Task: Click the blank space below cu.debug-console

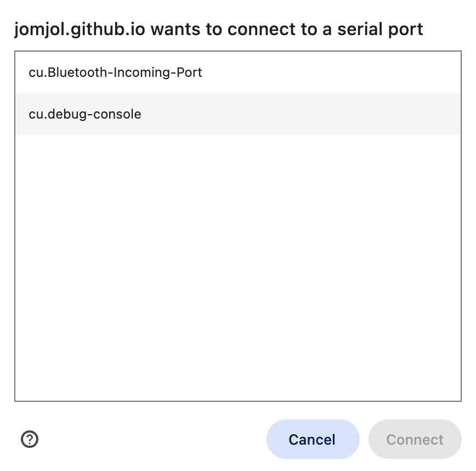Action: 237,220
